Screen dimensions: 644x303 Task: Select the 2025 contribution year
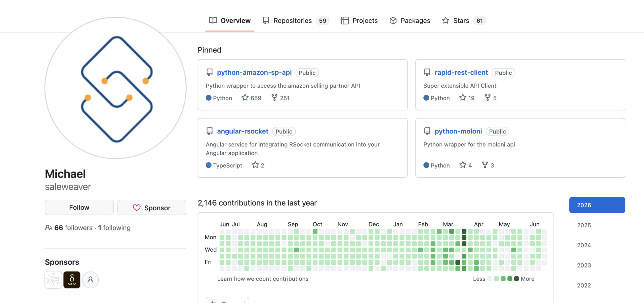[x=584, y=225]
